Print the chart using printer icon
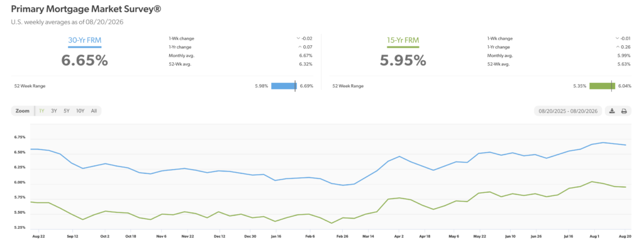The image size is (644, 245). click(624, 111)
